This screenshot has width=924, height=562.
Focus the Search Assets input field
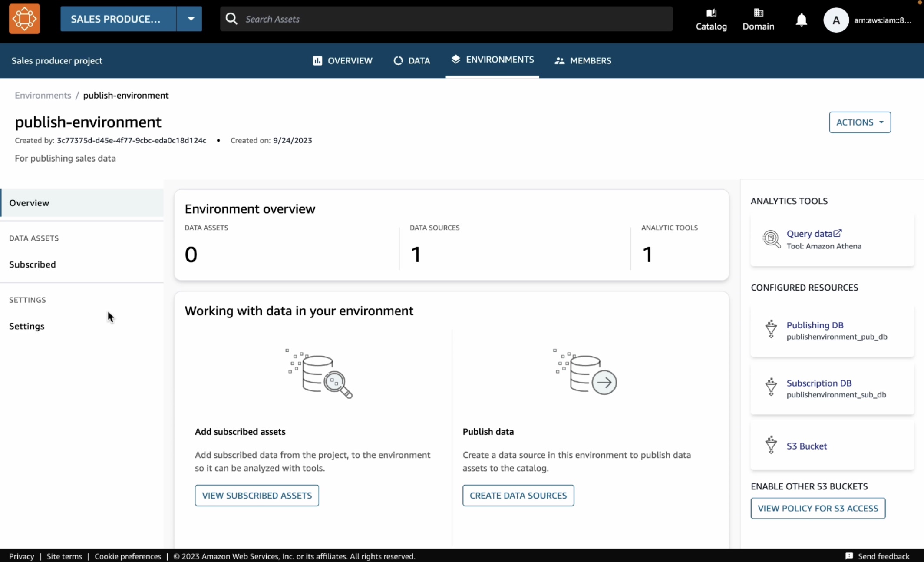pyautogui.click(x=446, y=19)
